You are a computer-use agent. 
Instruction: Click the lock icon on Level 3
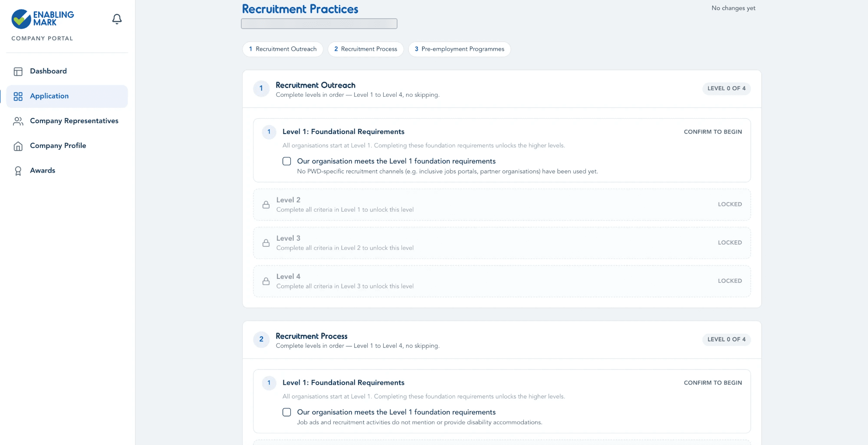(266, 243)
